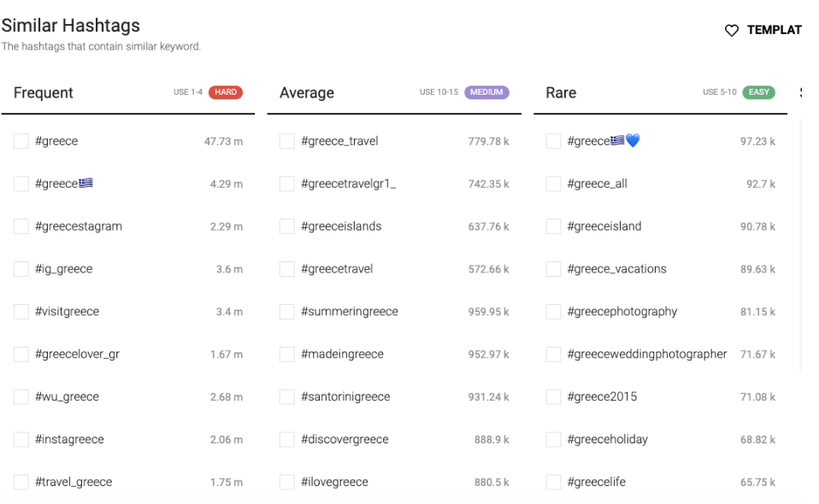This screenshot has width=819, height=504.
Task: Select the Rare column header
Action: point(561,93)
